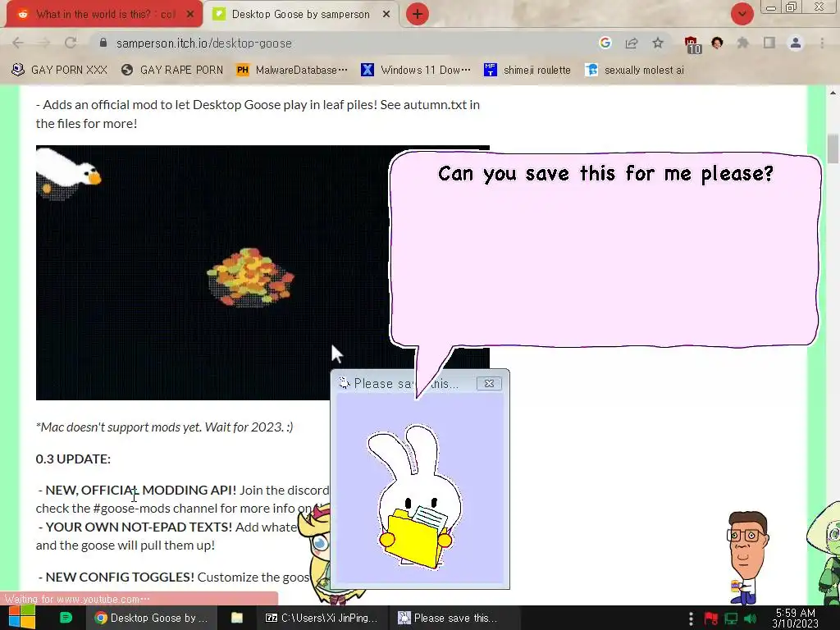Click 'NEW, OFFICIAL MODDING API!' text
The image size is (840, 630).
[x=140, y=491]
